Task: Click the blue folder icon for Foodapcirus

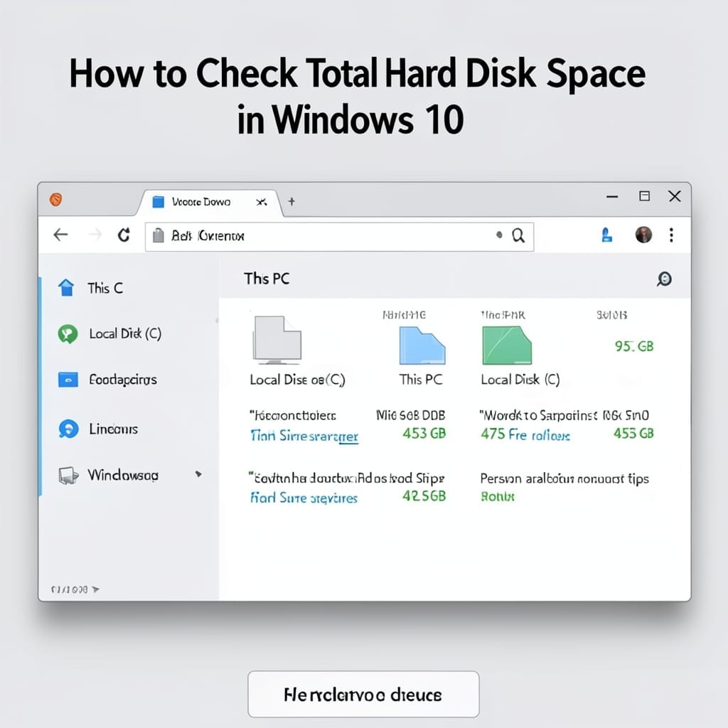Action: 68,380
